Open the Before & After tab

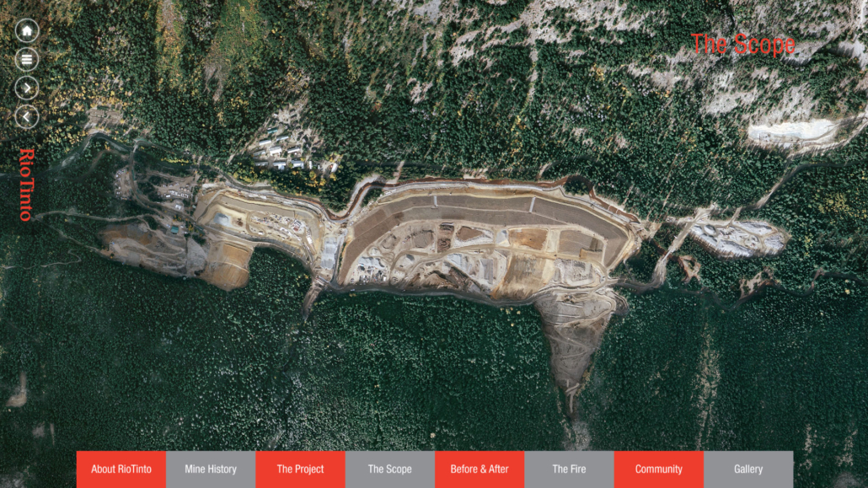tap(480, 469)
